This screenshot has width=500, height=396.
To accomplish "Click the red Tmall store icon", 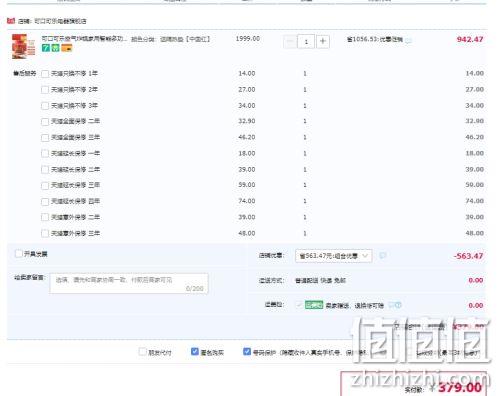I will (11, 21).
